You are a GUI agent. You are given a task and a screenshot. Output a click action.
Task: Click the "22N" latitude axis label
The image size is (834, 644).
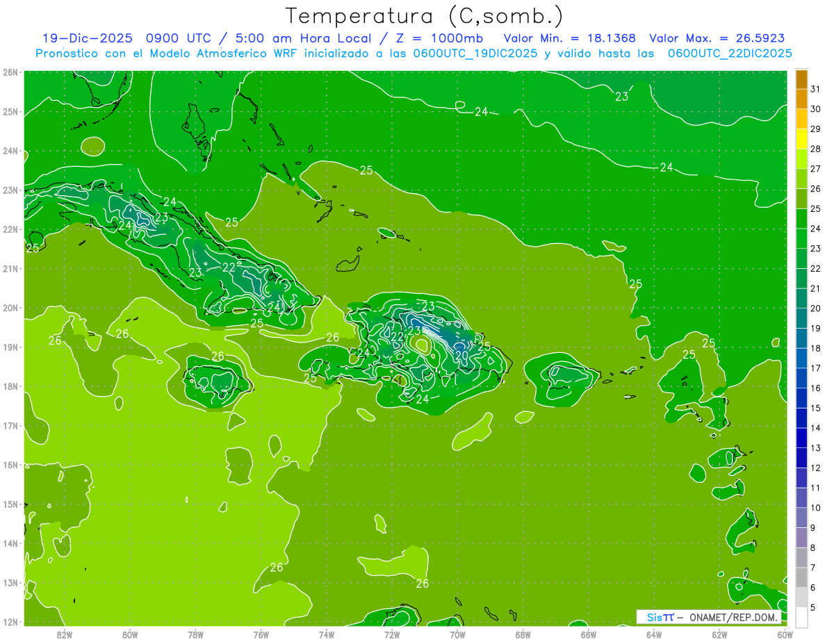10,229
